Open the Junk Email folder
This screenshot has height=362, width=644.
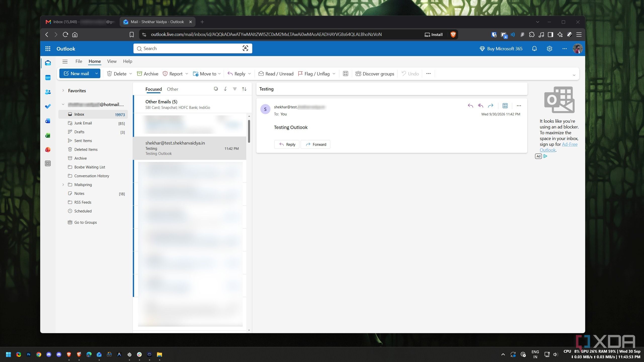pos(93,123)
